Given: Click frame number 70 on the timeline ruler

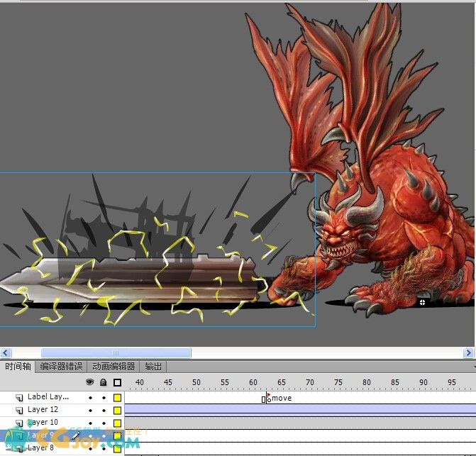Looking at the screenshot, I should click(x=310, y=382).
